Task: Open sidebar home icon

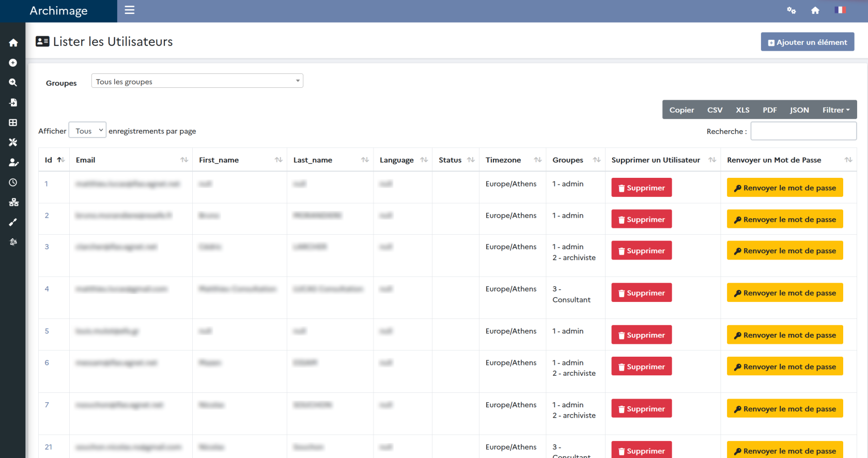Action: click(13, 43)
